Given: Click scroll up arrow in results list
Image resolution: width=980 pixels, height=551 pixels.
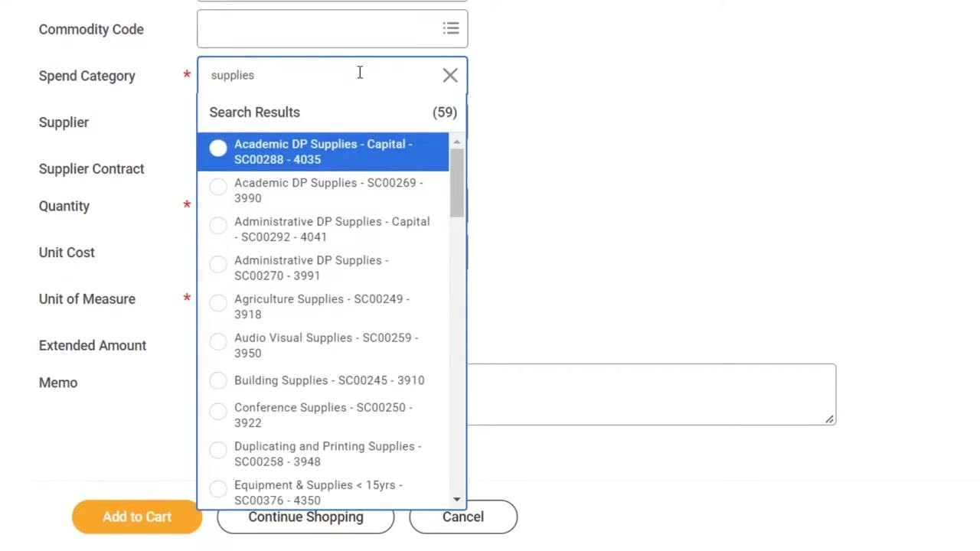Looking at the screenshot, I should point(457,142).
